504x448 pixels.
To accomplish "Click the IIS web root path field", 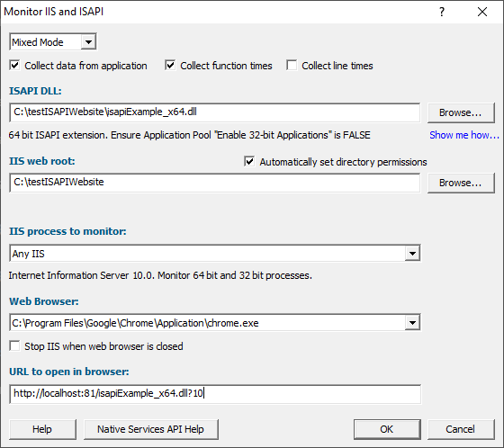I will tap(215, 183).
